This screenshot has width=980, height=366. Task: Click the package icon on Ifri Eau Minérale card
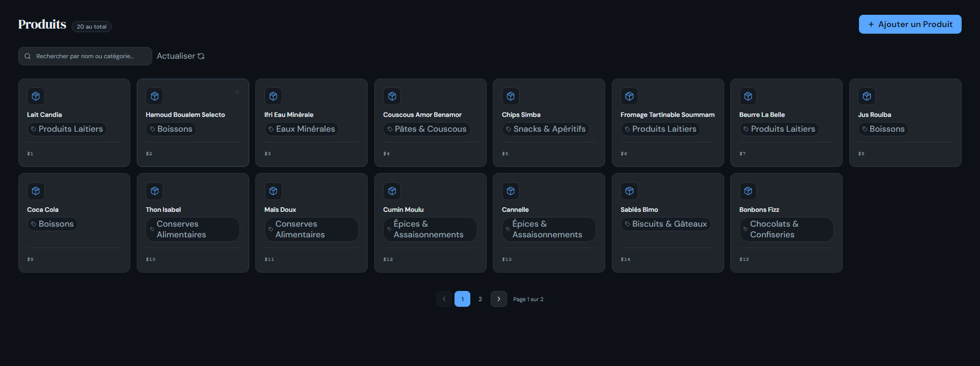coord(273,96)
